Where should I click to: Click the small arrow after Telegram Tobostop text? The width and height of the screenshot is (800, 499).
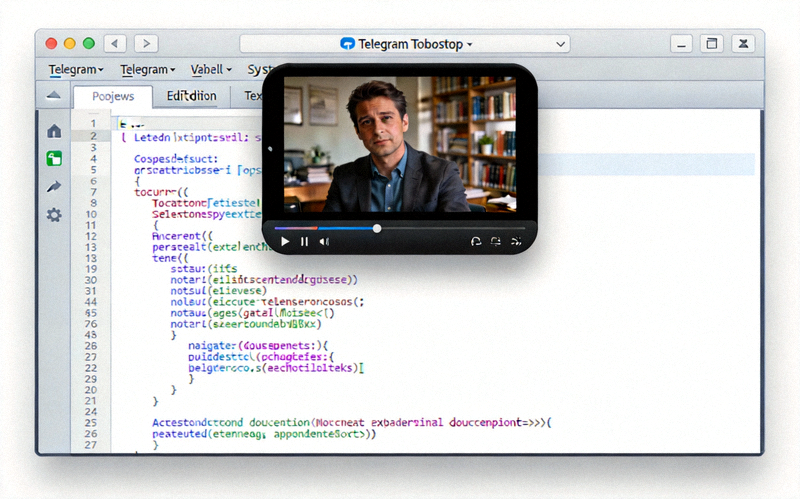pyautogui.click(x=469, y=44)
